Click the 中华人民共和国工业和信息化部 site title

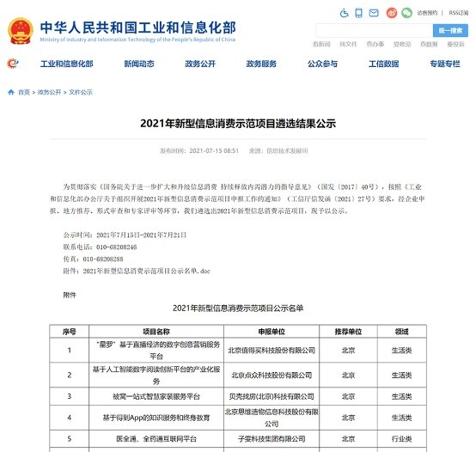[137, 27]
